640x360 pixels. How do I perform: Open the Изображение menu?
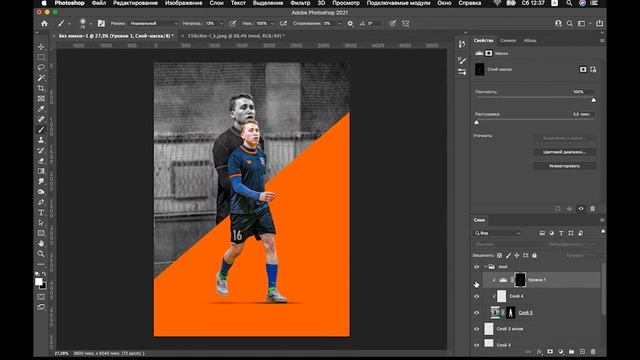coord(184,3)
